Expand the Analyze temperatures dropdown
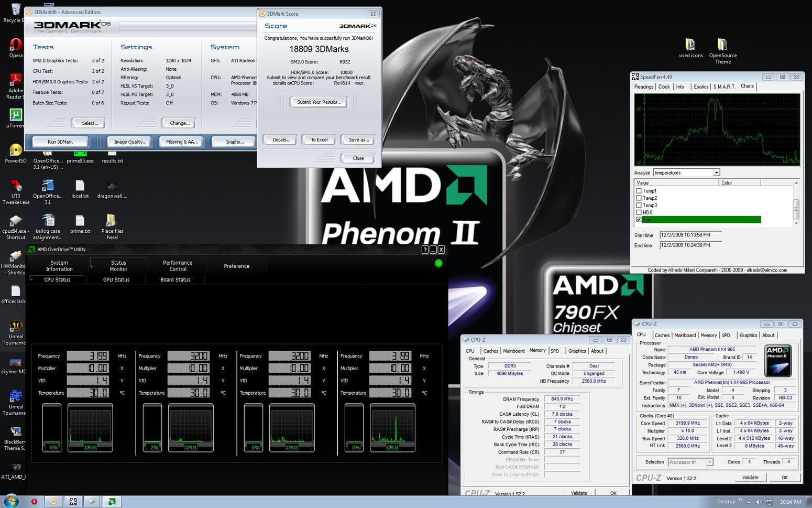This screenshot has height=508, width=812. pyautogui.click(x=716, y=172)
